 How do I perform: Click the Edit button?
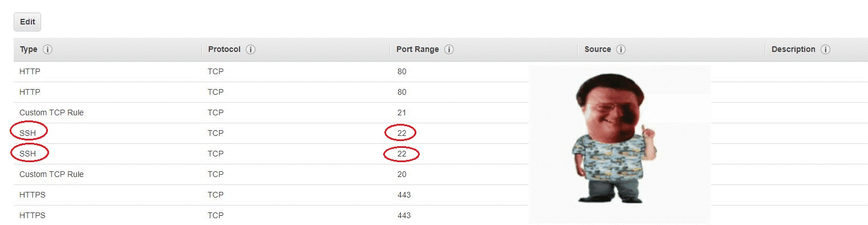[27, 22]
